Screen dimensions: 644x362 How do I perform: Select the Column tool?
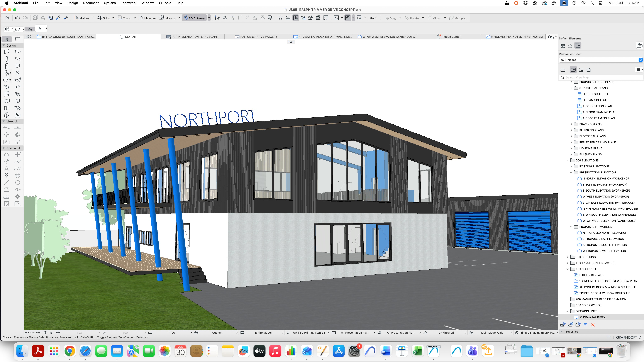[7, 59]
